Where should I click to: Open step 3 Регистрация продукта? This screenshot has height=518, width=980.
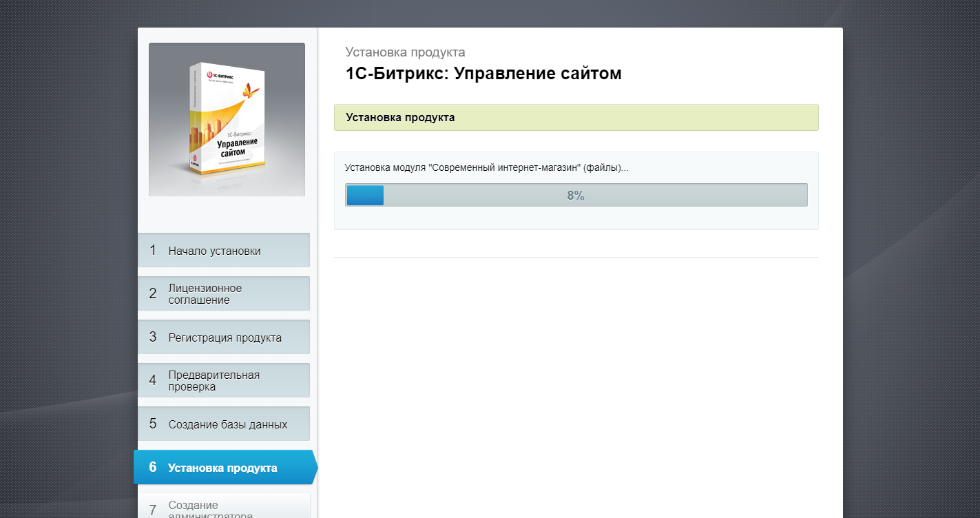[224, 337]
